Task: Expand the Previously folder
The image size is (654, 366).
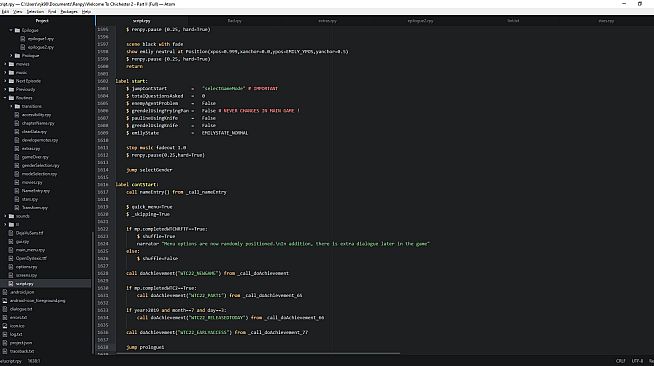Action: (5, 89)
